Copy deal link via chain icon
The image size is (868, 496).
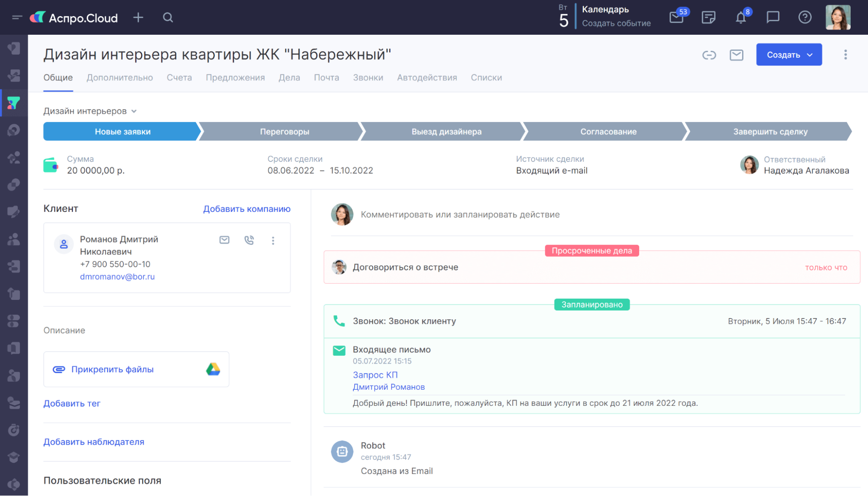coord(709,55)
